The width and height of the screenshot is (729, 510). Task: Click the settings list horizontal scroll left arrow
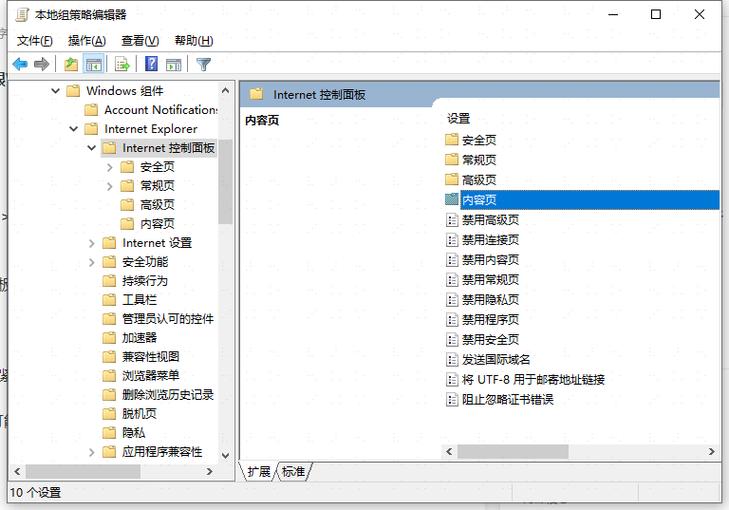point(449,451)
